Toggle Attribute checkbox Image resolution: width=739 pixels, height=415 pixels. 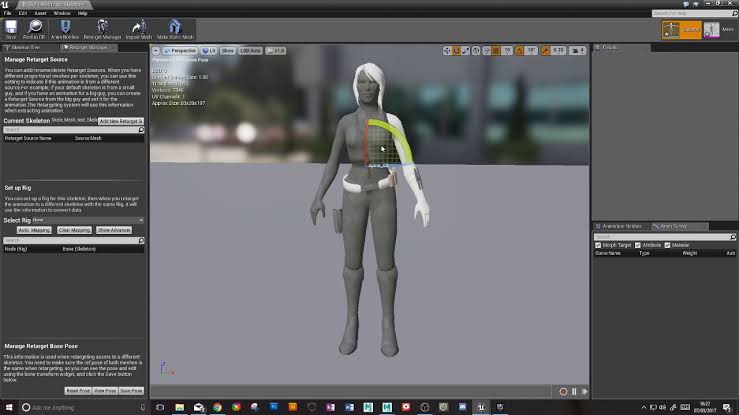click(x=638, y=245)
